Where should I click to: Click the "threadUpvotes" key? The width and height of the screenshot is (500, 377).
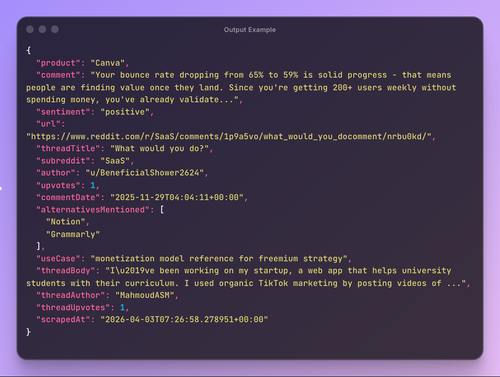[73, 307]
